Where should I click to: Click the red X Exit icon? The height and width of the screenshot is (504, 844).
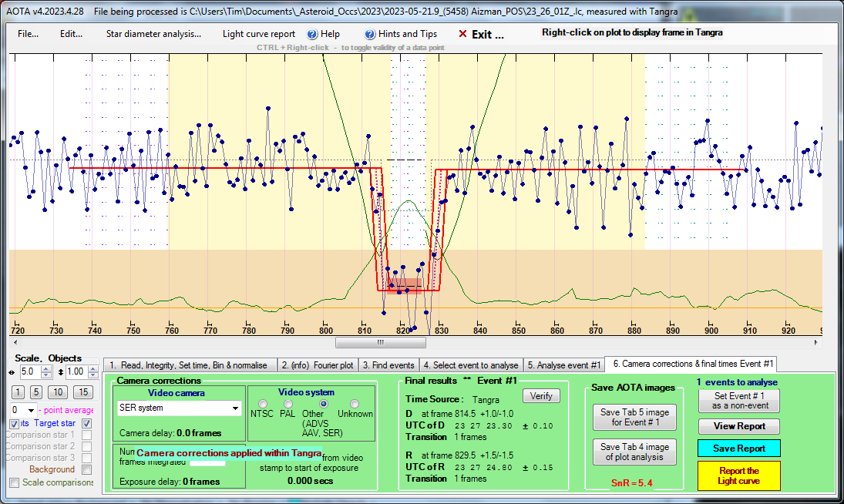462,34
